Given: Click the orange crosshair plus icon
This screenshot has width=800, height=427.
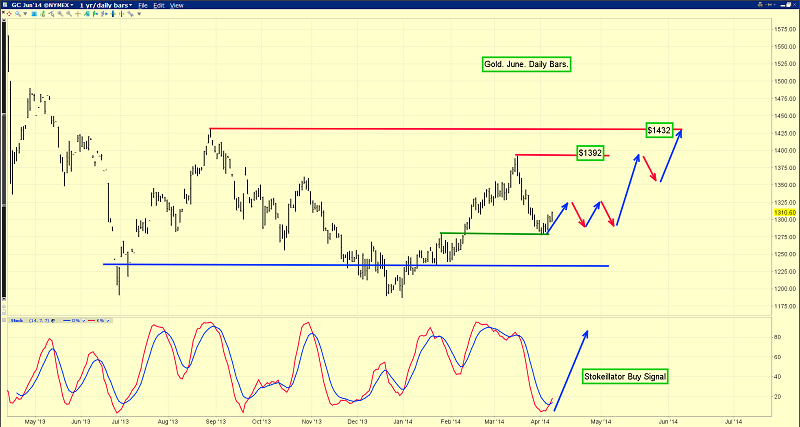Looking at the screenshot, I should (x=78, y=14).
